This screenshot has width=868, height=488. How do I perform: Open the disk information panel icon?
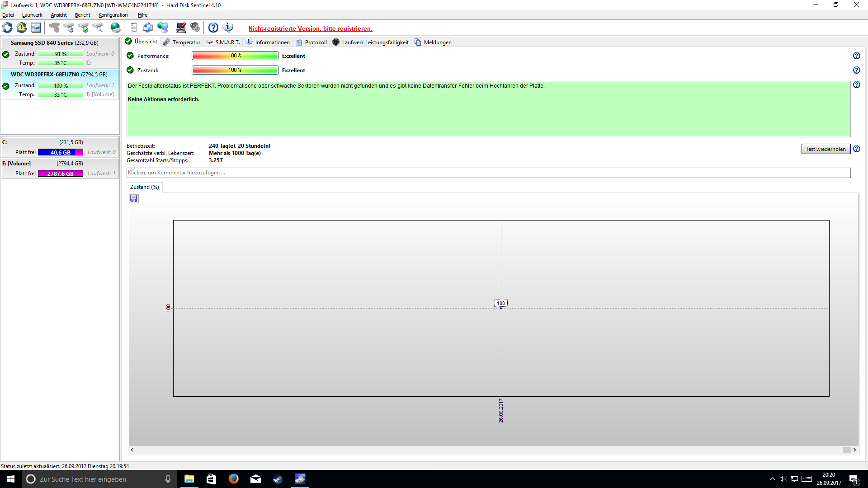(x=36, y=28)
